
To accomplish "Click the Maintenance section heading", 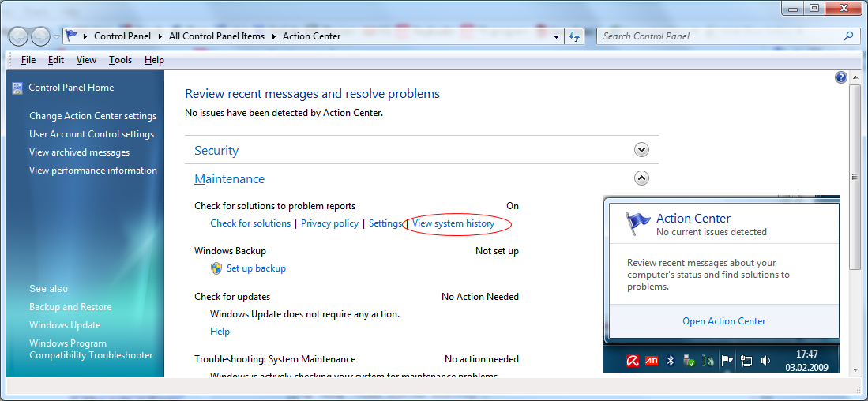I will point(229,178).
